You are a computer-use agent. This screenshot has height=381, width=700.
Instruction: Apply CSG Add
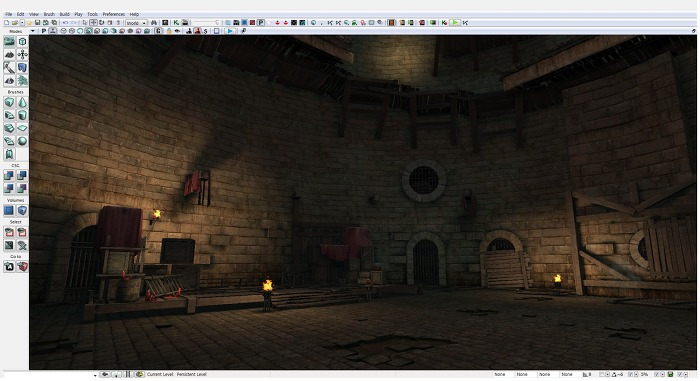pos(9,176)
